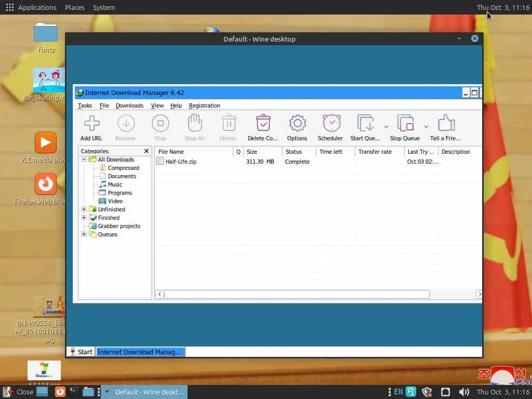Screen dimensions: 532x399
Task: Select the Programs category
Action: [120, 193]
